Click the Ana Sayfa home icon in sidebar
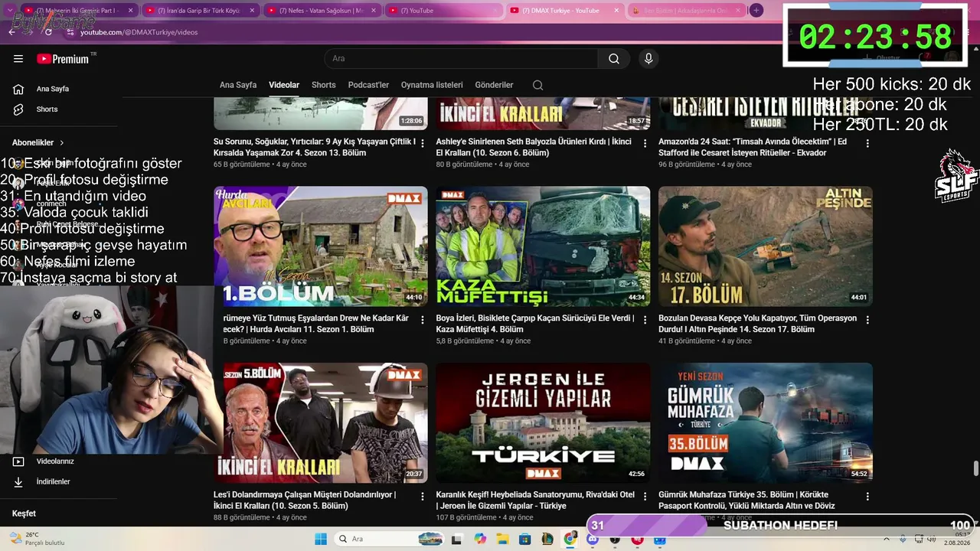This screenshot has width=980, height=551. (x=18, y=89)
